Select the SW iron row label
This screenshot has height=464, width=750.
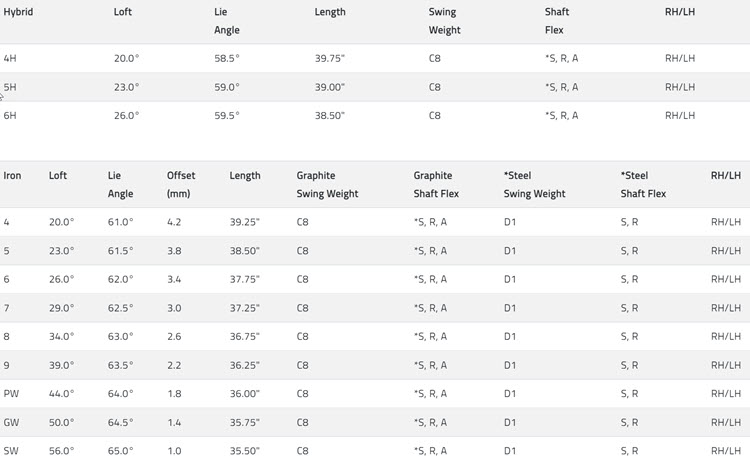(x=11, y=451)
